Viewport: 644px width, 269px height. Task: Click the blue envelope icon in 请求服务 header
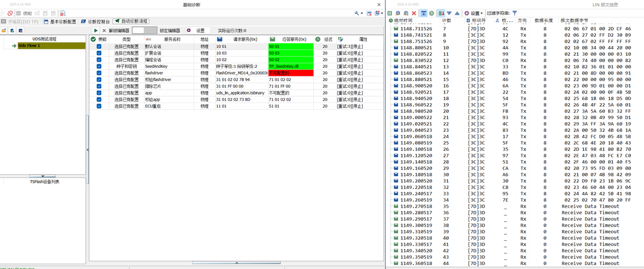220,39
